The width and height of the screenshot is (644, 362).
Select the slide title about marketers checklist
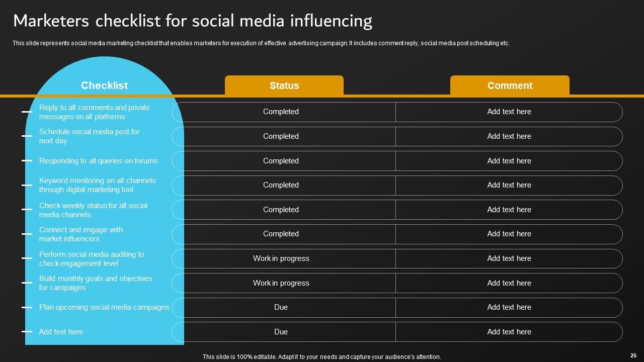click(192, 21)
